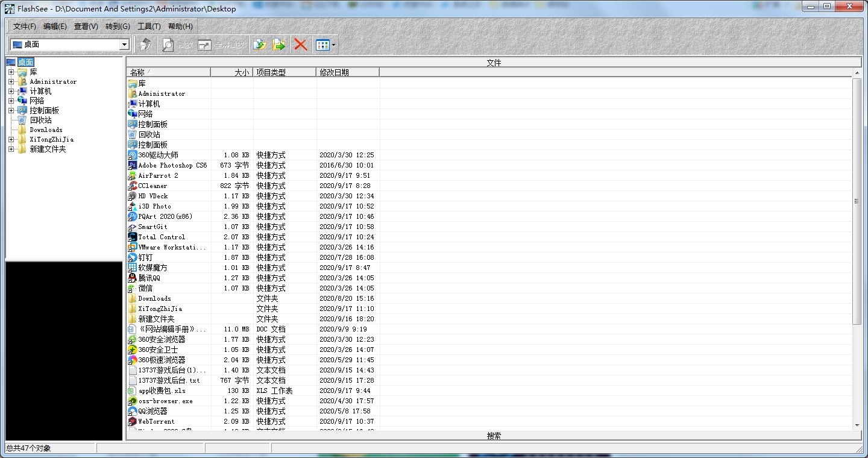Open the 工具(T) menu
Image resolution: width=868 pixels, height=458 pixels.
149,27
